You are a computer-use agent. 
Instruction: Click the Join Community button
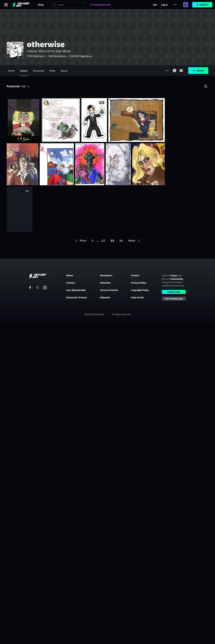[174, 299]
